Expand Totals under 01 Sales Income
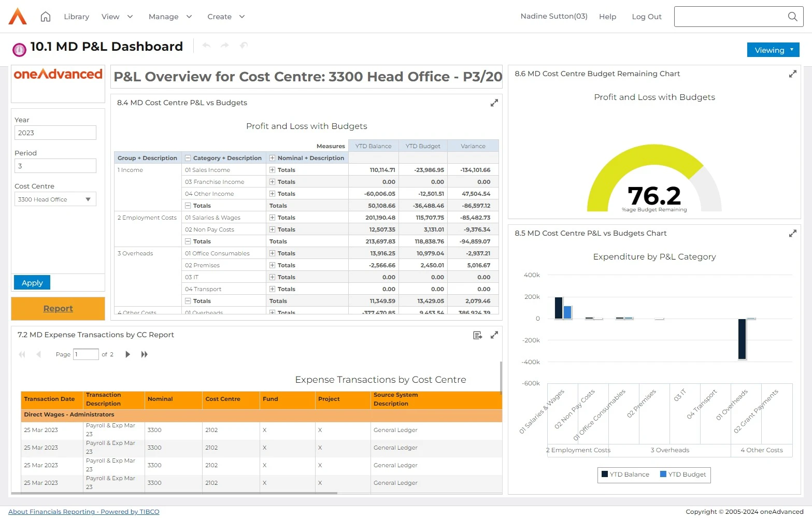Screen dimensions: 812x518 pos(271,169)
